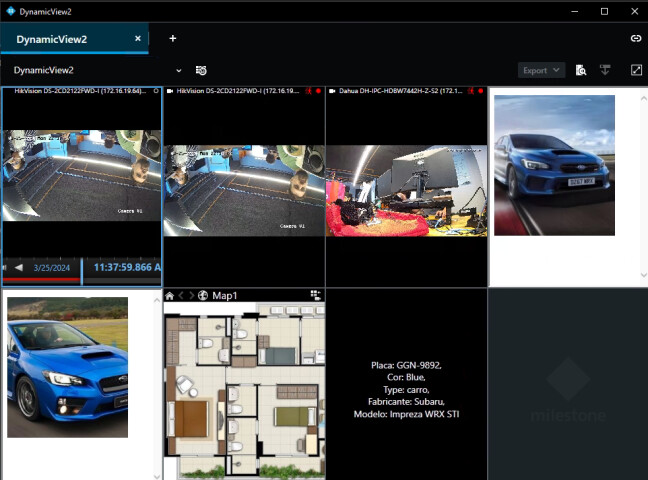Click the red recording indicator on Dahua camera
Image resolution: width=648 pixels, height=480 pixels.
pos(481,91)
